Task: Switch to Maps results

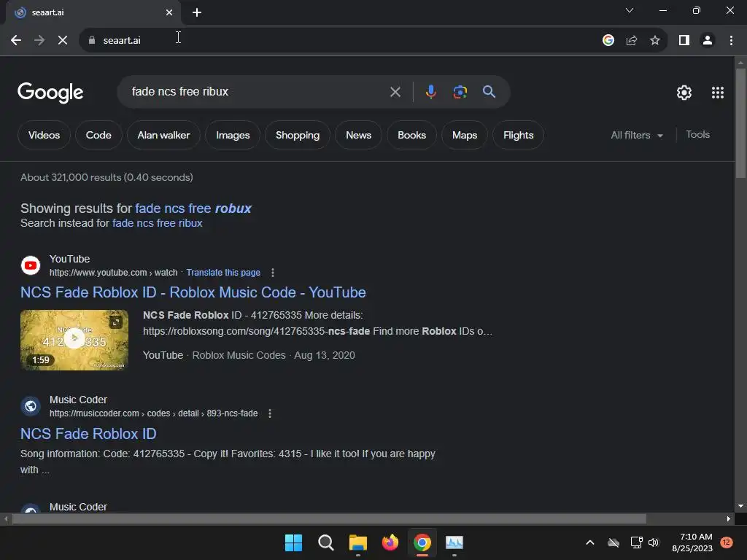Action: point(465,135)
